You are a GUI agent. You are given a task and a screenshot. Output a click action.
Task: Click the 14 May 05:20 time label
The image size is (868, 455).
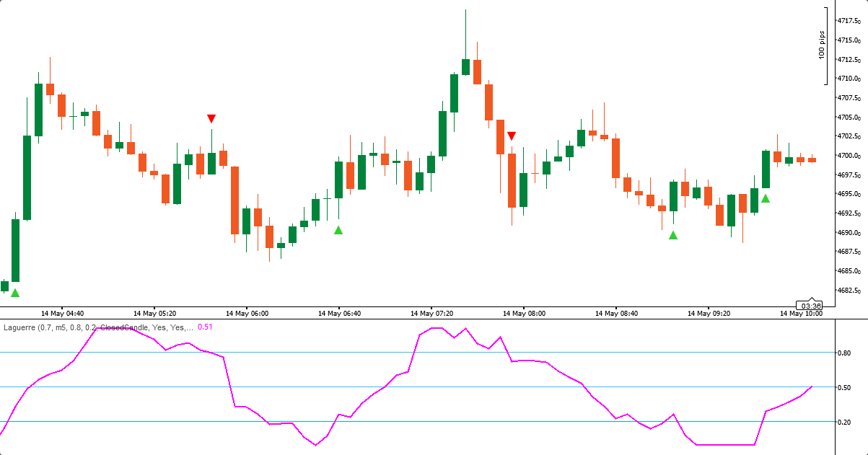155,314
